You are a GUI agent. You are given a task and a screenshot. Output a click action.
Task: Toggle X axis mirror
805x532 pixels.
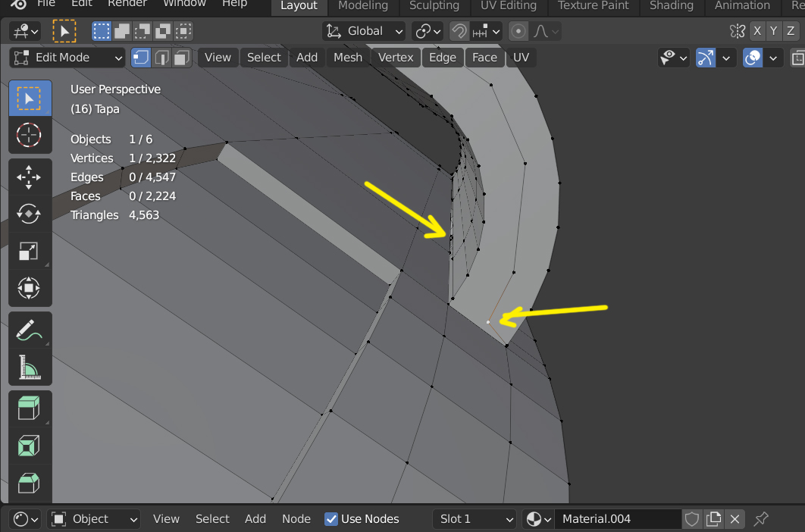pos(757,31)
